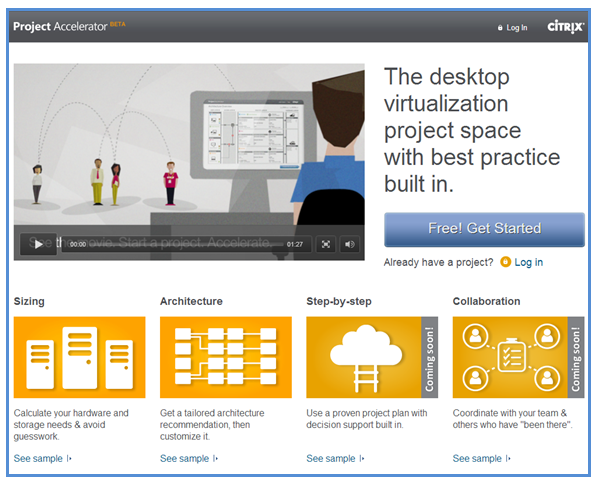This screenshot has width=599, height=483.
Task: Click the Coordinate with your team text
Action: (x=512, y=419)
